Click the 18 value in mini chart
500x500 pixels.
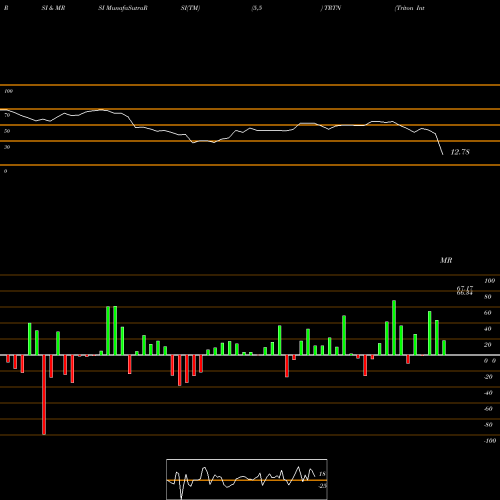click(322, 474)
